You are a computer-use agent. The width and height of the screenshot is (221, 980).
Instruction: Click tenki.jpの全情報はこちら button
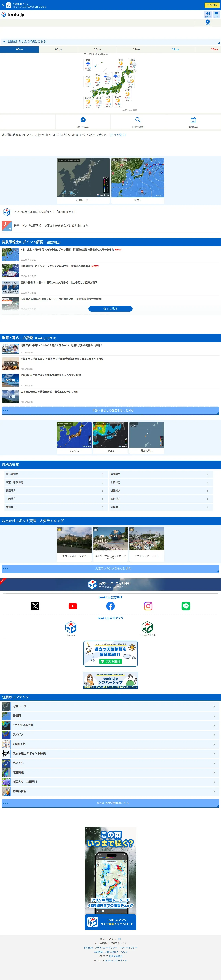(x=110, y=803)
